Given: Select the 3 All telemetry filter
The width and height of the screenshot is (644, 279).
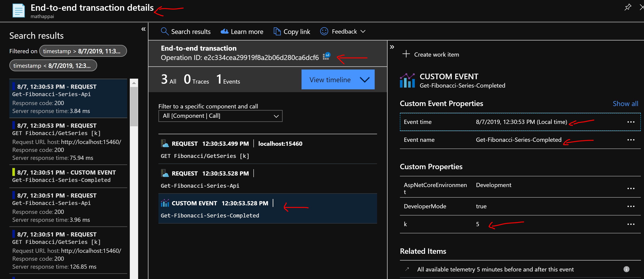Looking at the screenshot, I should tap(169, 79).
